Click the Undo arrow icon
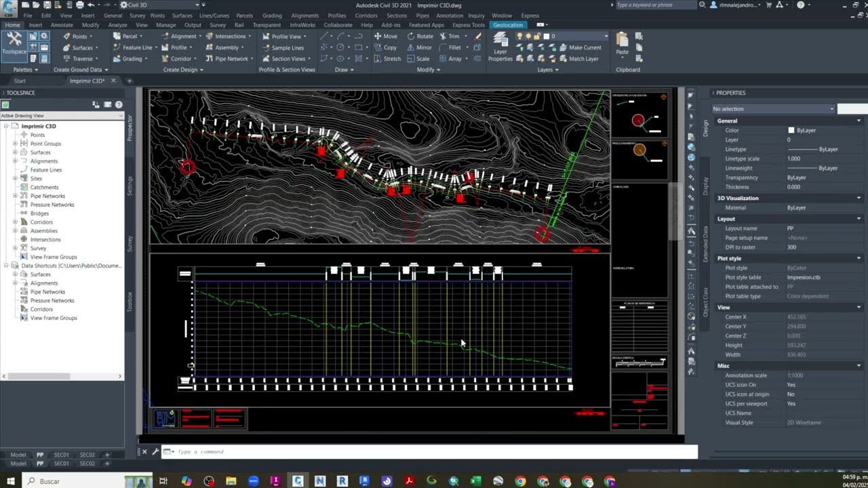The width and height of the screenshot is (868, 488). pyautogui.click(x=91, y=5)
